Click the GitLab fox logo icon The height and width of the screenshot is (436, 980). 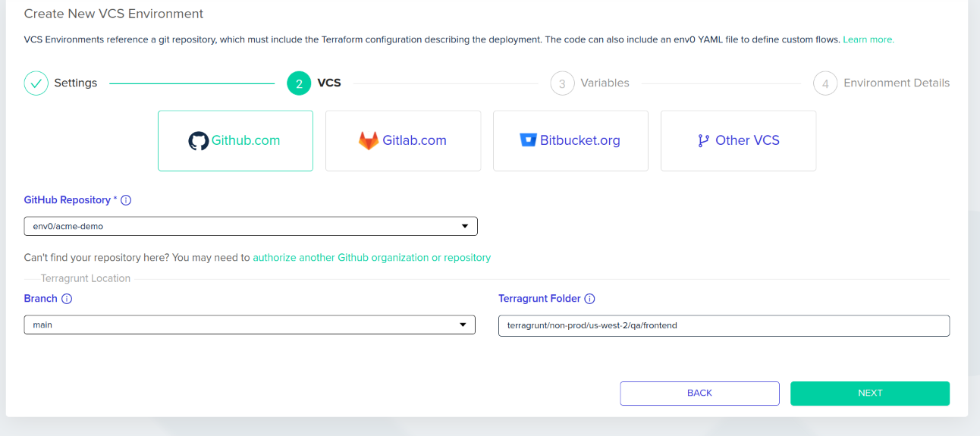[x=369, y=141]
